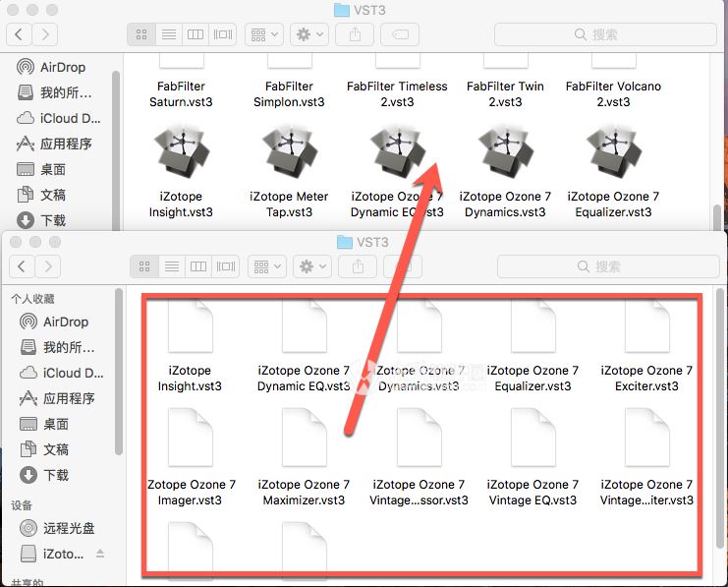
Task: Open gear action menu in top window
Action: (309, 34)
